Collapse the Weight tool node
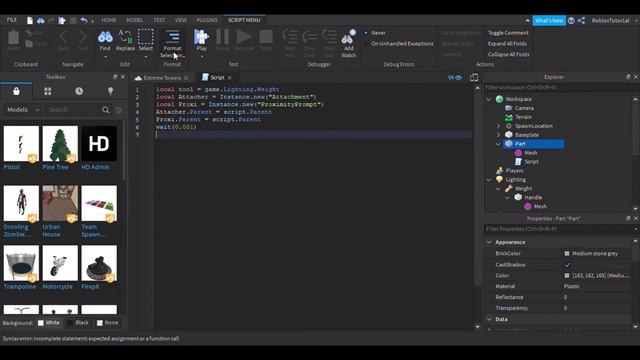Viewport: 640px width, 360px height. pyautogui.click(x=498, y=189)
